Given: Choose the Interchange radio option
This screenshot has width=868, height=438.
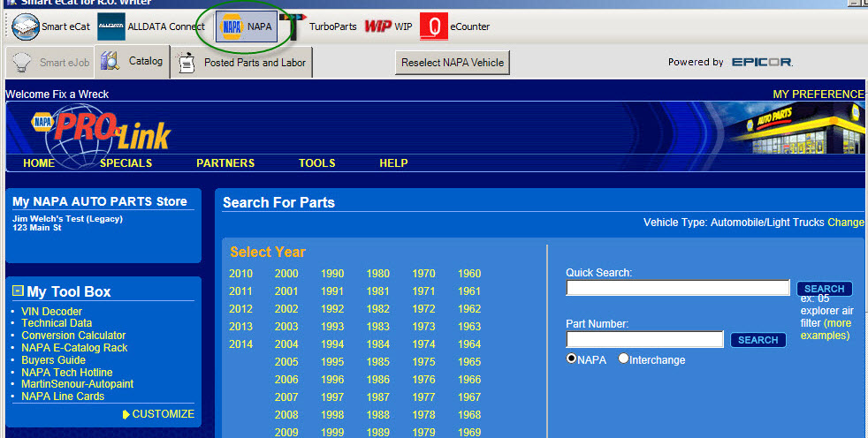Looking at the screenshot, I should pos(624,359).
